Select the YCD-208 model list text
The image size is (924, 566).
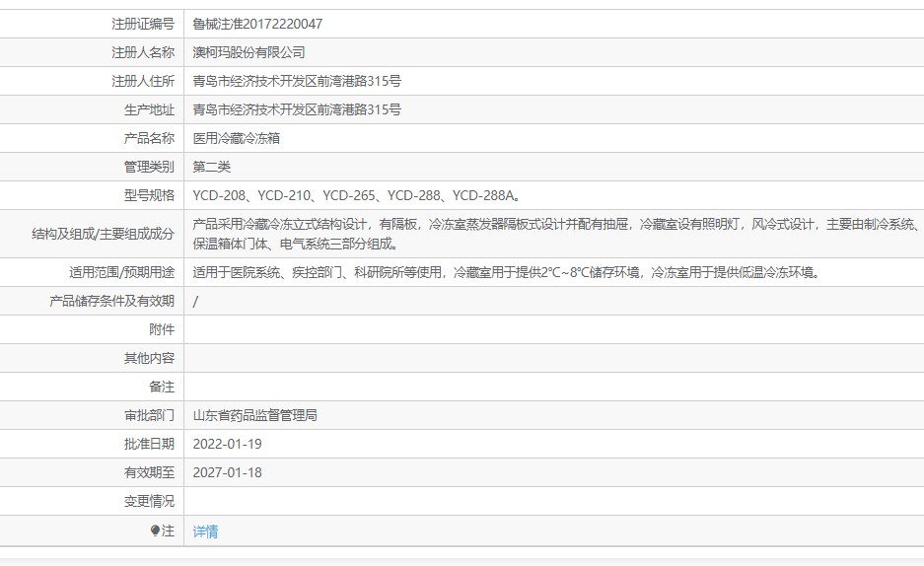(x=357, y=195)
